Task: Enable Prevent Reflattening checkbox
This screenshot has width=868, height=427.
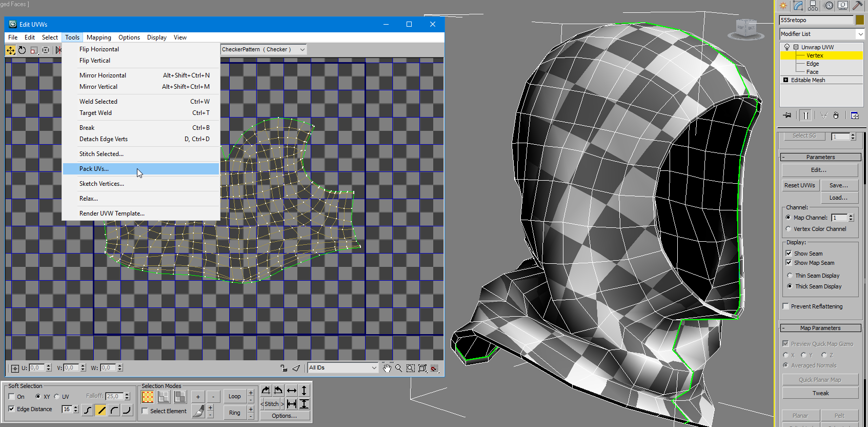Action: coord(785,306)
